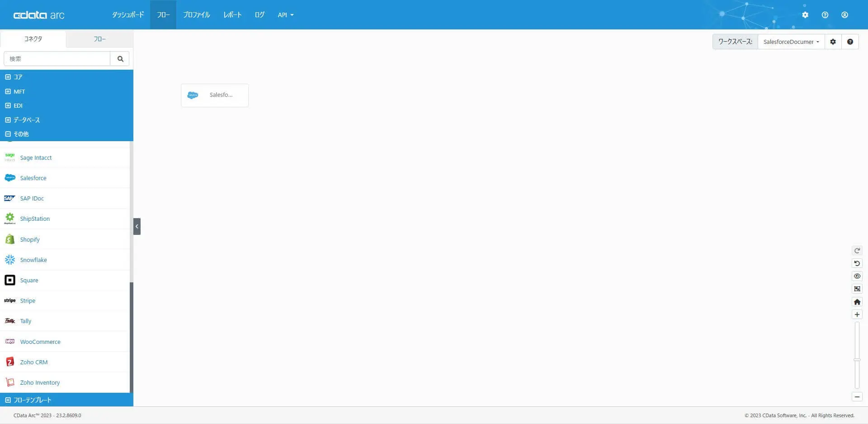The width and height of the screenshot is (868, 424).
Task: Click the connector list scrollbar thumb
Action: (x=131, y=337)
